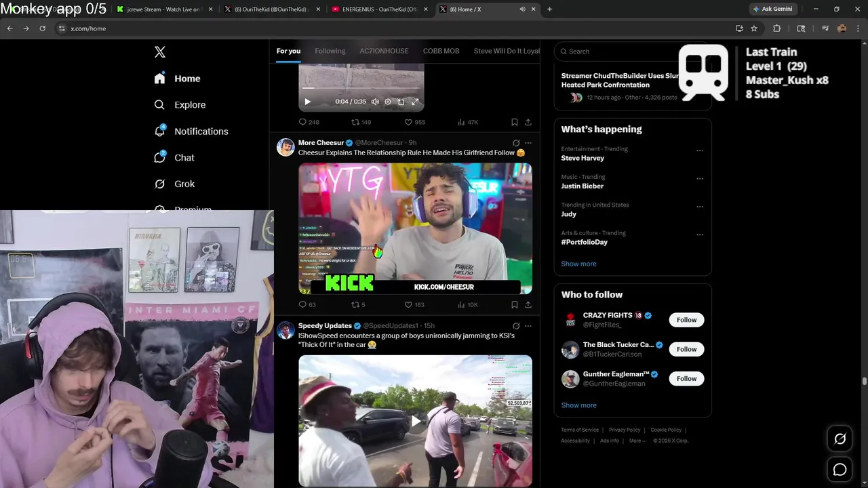Switch to the For you tab
The height and width of the screenshot is (488, 868).
point(288,51)
